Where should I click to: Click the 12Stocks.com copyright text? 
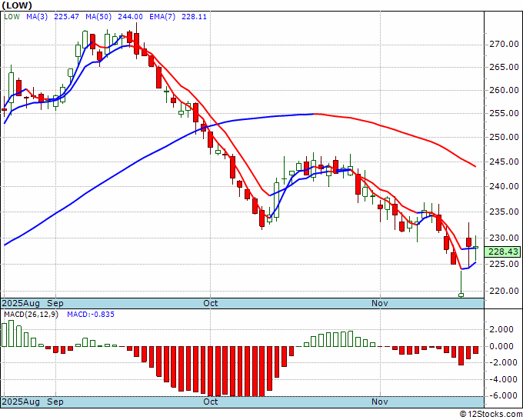pos(491,415)
